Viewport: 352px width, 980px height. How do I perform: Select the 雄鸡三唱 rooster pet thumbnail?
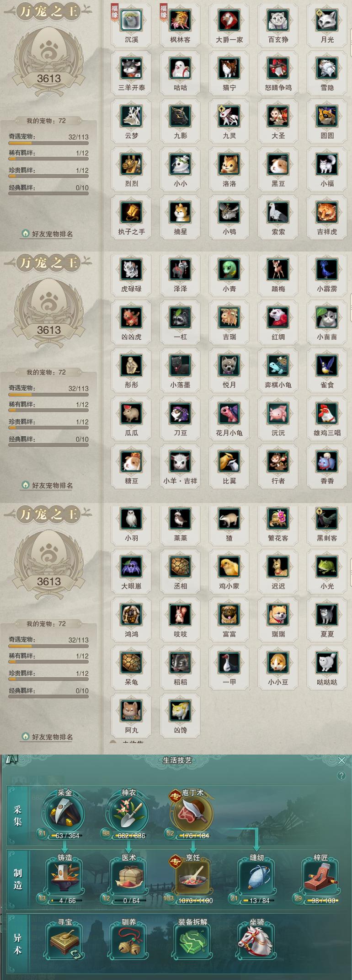coord(327,413)
